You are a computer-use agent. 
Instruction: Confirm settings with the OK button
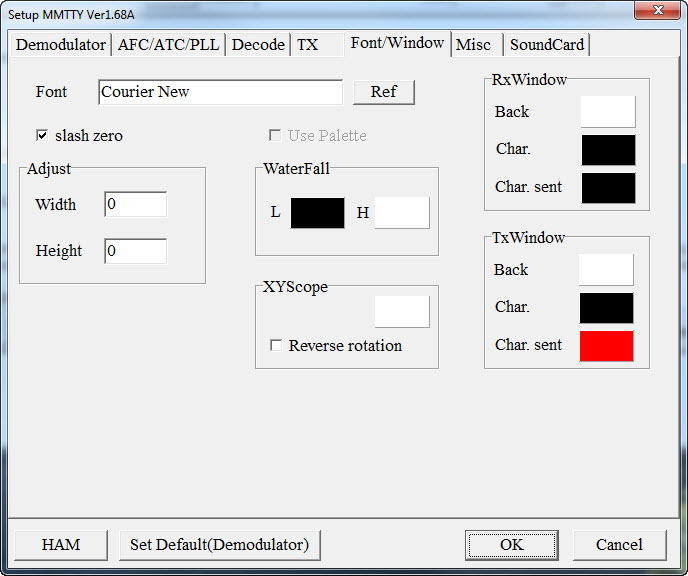coord(511,545)
